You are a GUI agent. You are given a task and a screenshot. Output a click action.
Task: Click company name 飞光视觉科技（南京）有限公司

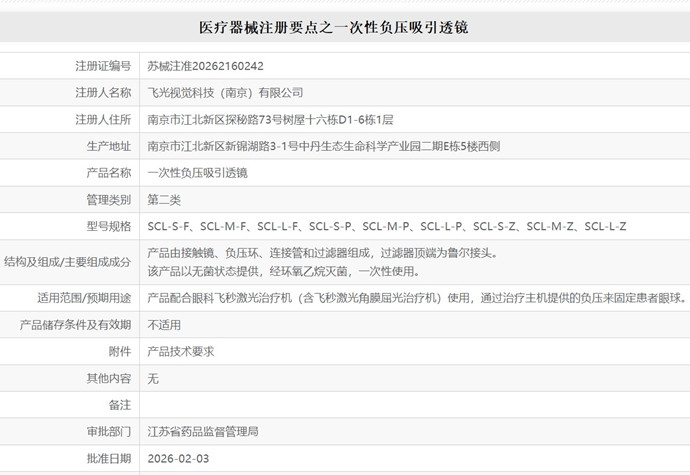coord(225,93)
